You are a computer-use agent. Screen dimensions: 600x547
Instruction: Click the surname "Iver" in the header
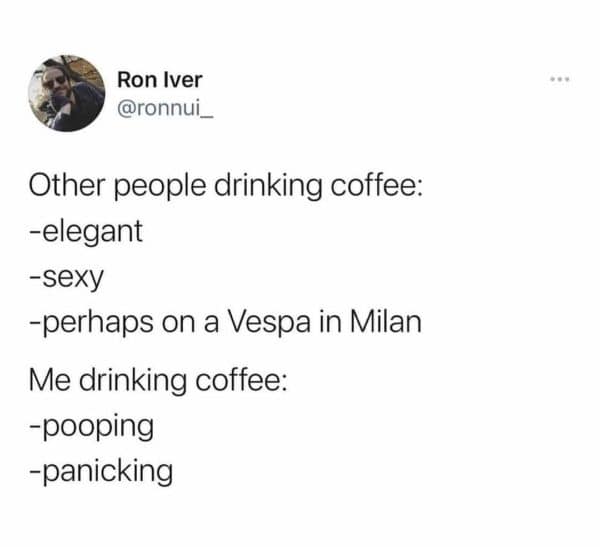click(182, 80)
